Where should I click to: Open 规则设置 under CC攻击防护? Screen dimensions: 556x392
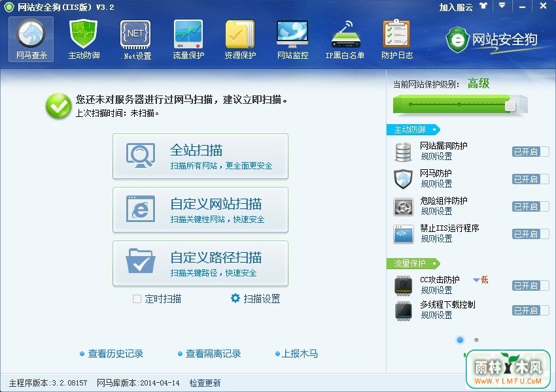point(436,290)
